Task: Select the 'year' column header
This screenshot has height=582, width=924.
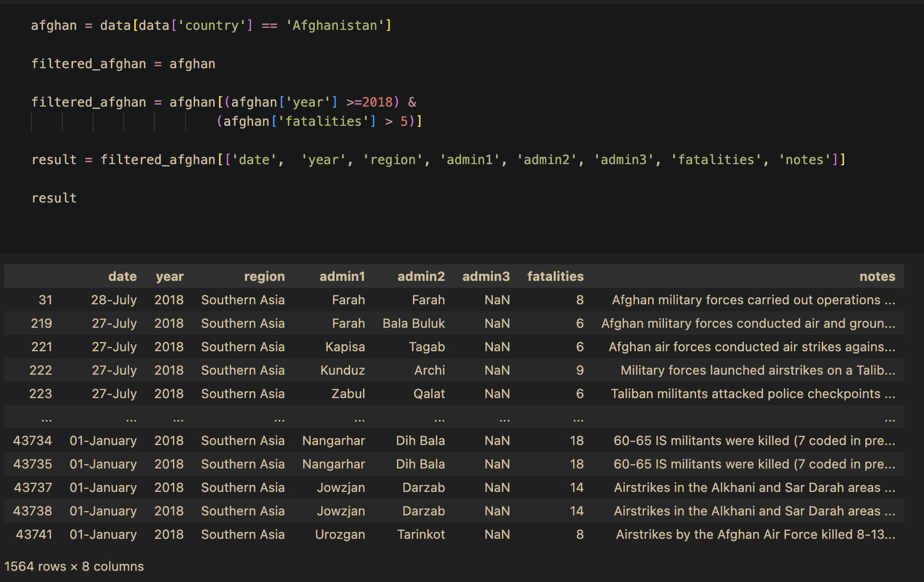Action: (169, 276)
